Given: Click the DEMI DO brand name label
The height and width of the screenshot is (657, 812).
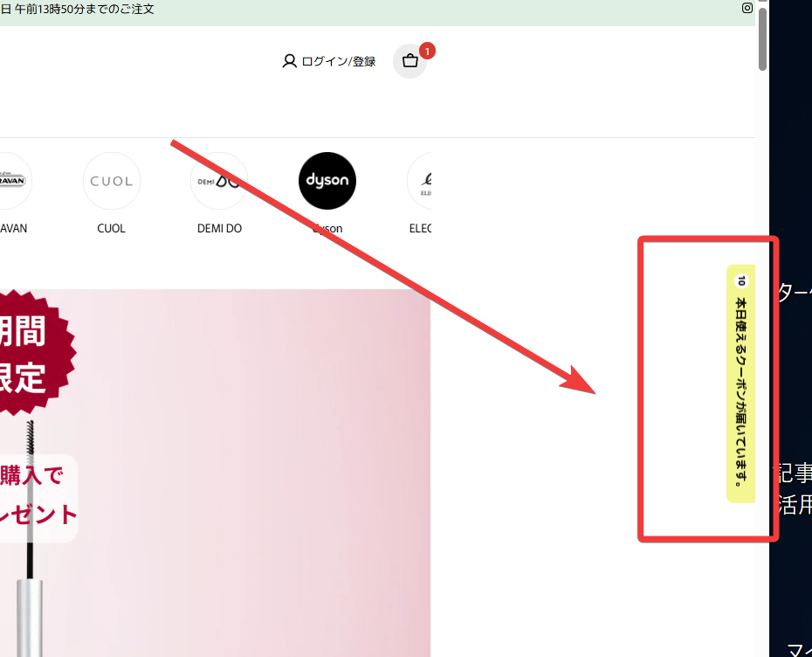Looking at the screenshot, I should (219, 229).
